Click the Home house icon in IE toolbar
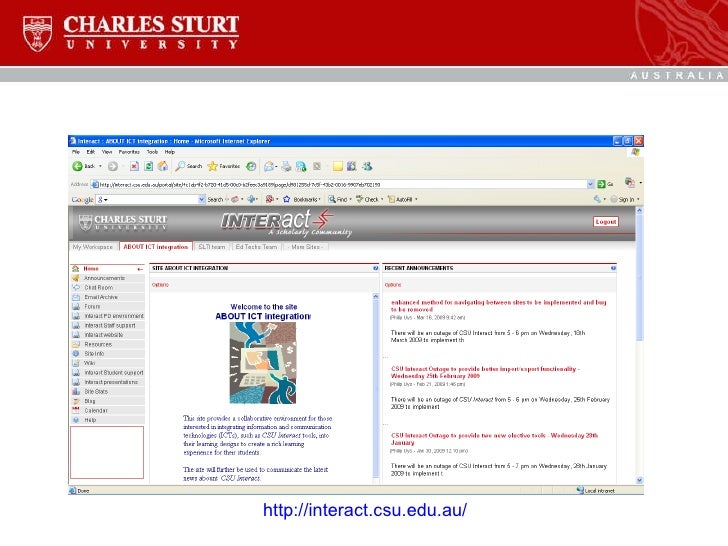 162,166
